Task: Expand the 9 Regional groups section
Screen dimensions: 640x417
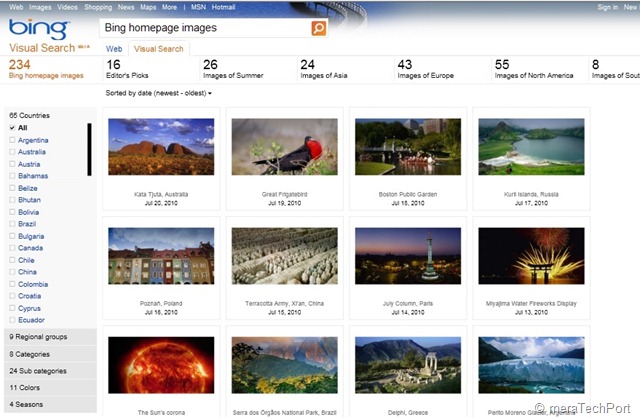Action: (x=50, y=337)
